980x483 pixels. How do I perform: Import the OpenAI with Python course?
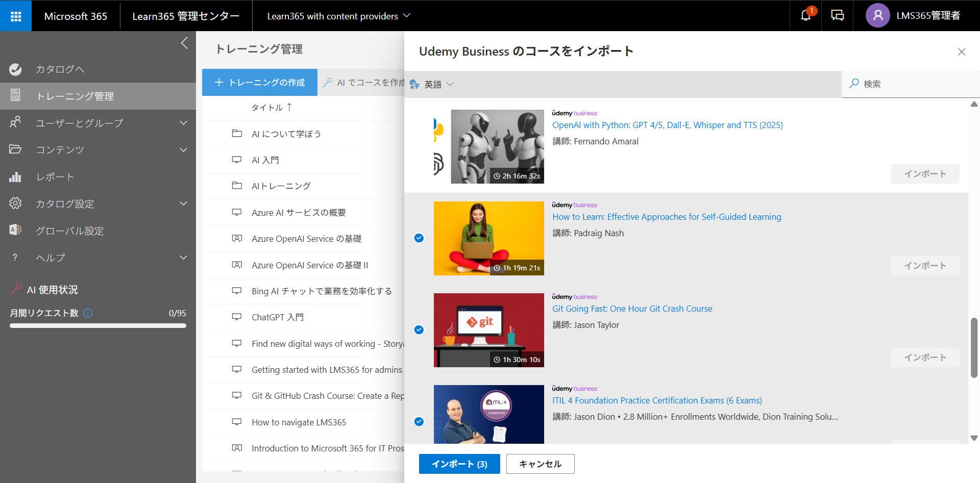[925, 174]
